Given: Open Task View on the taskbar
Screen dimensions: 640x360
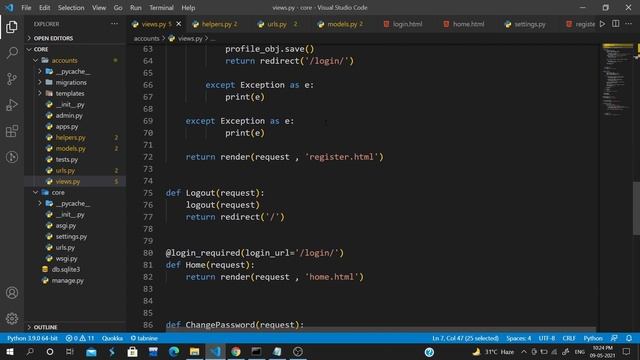Looking at the screenshot, I should (x=70, y=351).
